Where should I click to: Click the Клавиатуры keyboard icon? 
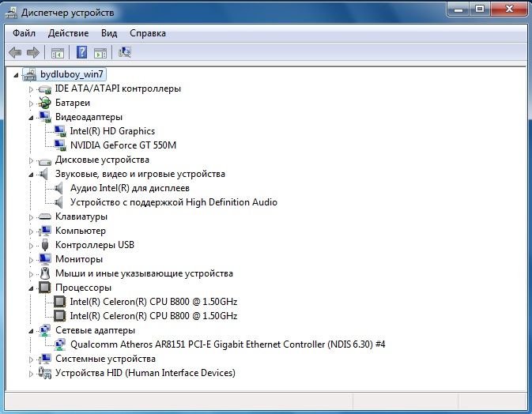pyautogui.click(x=44, y=216)
